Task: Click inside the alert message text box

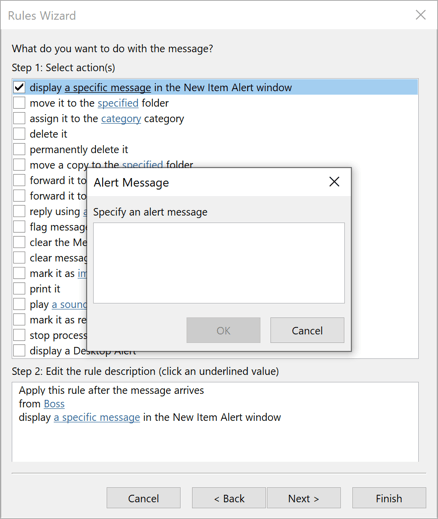Action: 219,263
